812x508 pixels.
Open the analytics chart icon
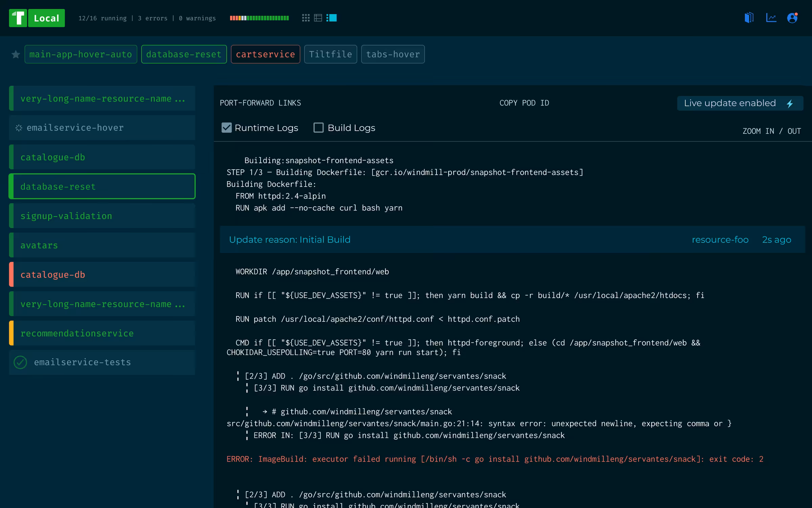771,18
